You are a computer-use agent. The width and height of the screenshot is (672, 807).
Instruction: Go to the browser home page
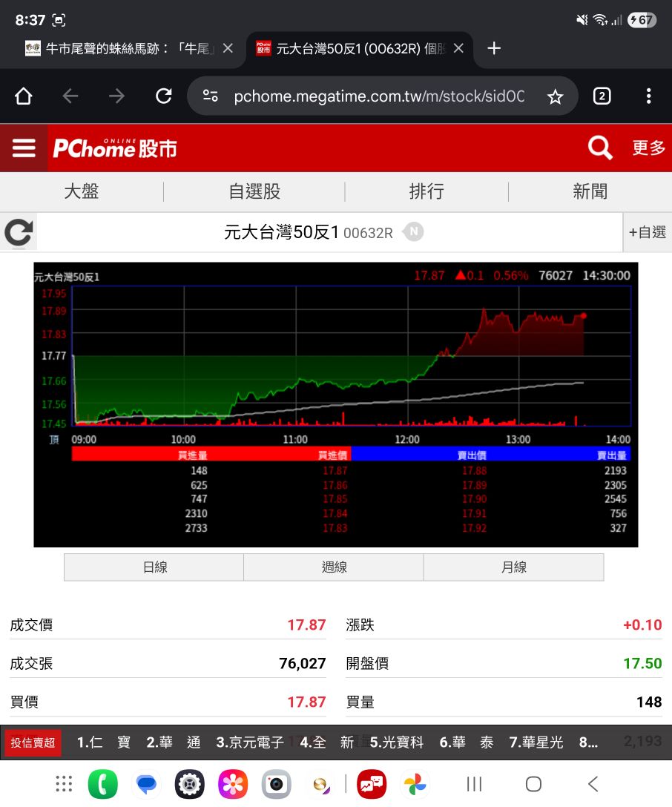(x=24, y=96)
